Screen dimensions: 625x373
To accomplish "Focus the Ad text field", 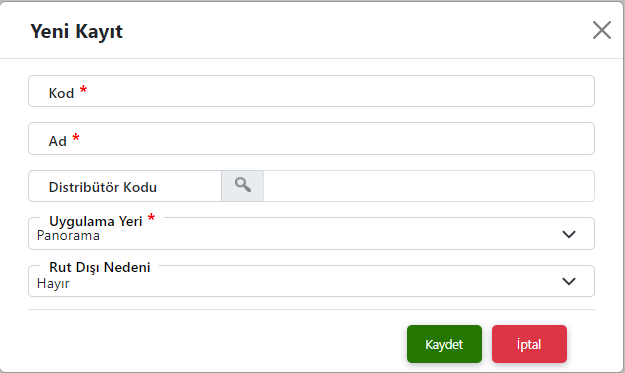I will point(311,139).
